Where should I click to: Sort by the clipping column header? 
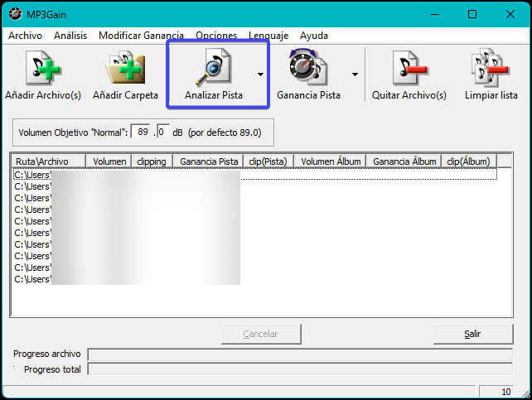[152, 161]
